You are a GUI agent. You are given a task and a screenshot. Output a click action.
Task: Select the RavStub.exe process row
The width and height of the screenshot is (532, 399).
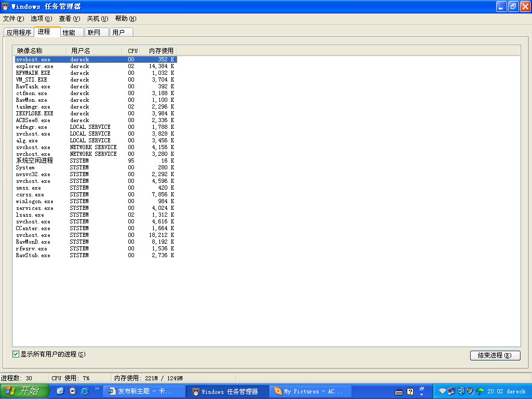coord(96,255)
